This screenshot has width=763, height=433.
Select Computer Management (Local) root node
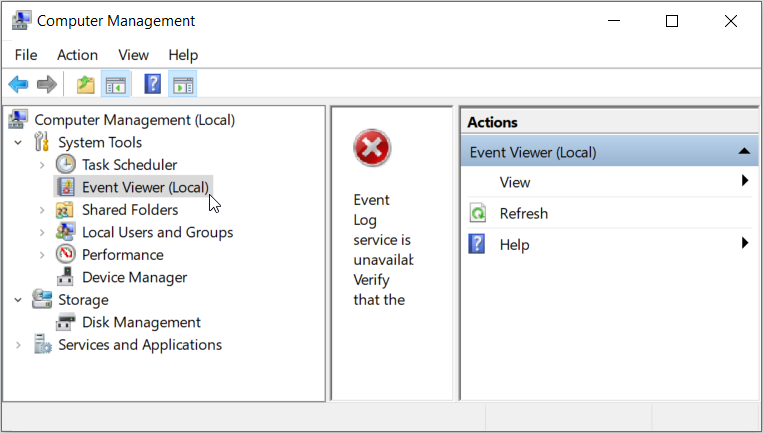click(x=134, y=119)
